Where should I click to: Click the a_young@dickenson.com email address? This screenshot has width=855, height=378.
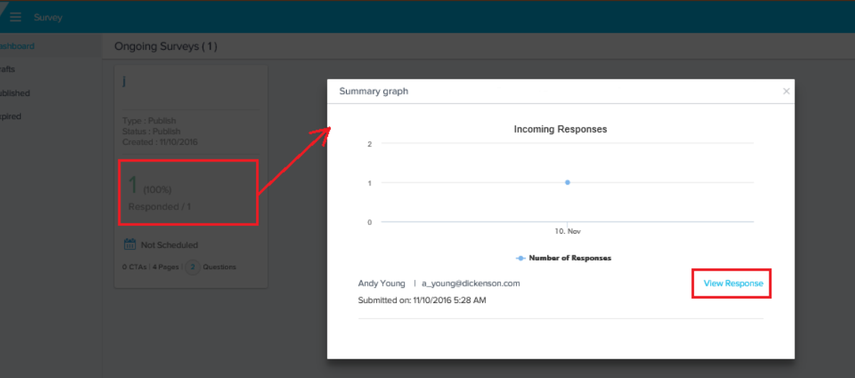(x=471, y=283)
